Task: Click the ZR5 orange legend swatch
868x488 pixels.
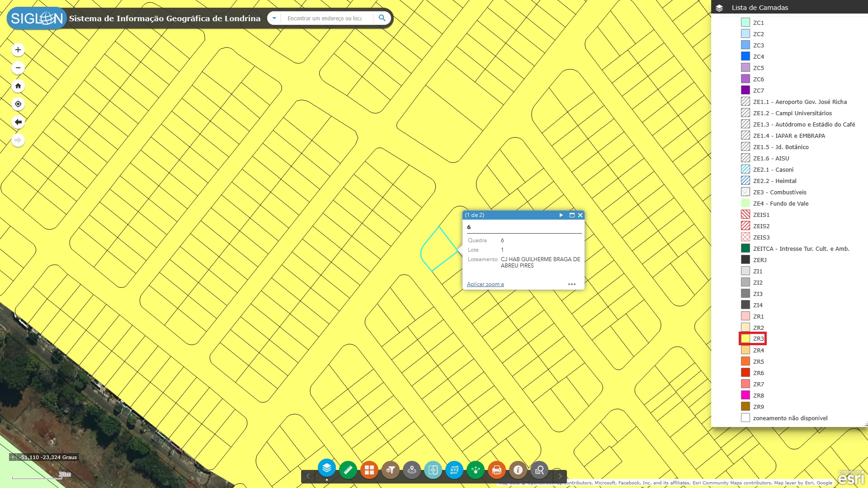Action: pos(745,361)
